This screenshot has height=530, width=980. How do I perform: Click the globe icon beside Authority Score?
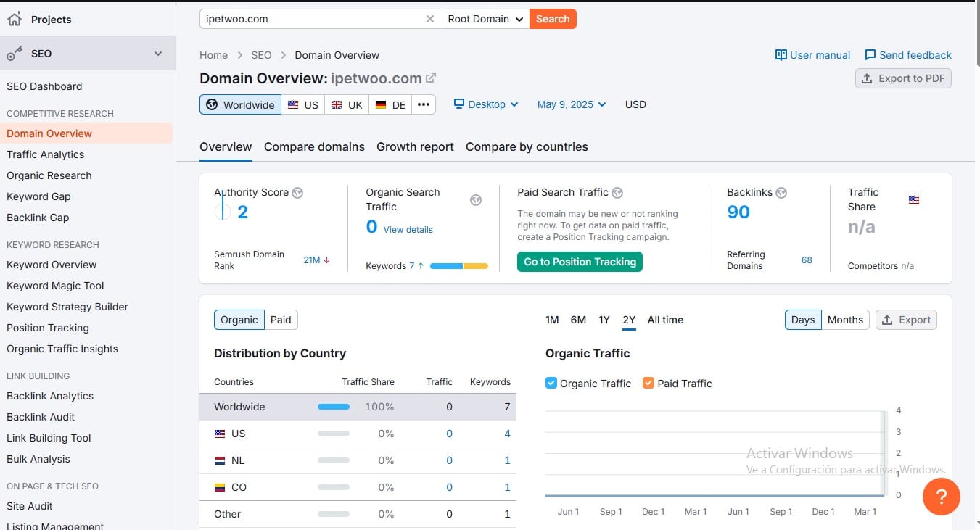[297, 193]
